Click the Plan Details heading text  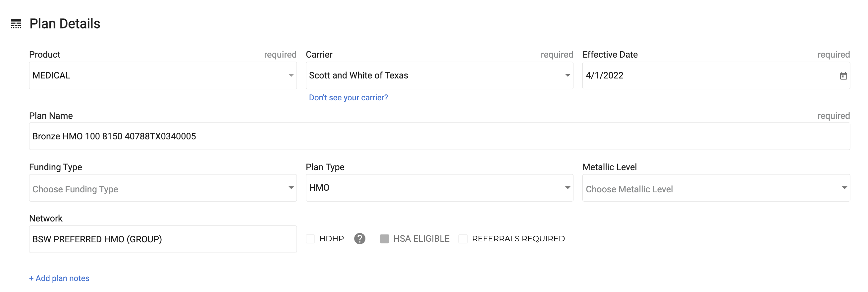(x=65, y=24)
